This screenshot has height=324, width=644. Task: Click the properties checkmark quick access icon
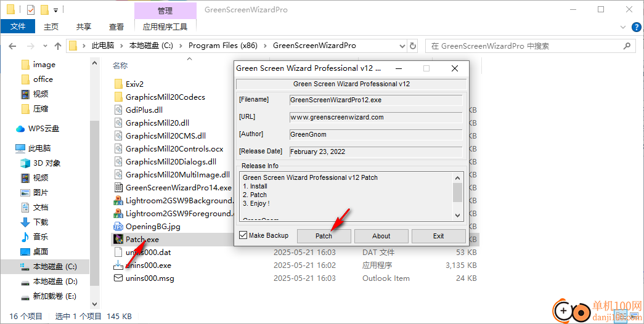[x=30, y=9]
